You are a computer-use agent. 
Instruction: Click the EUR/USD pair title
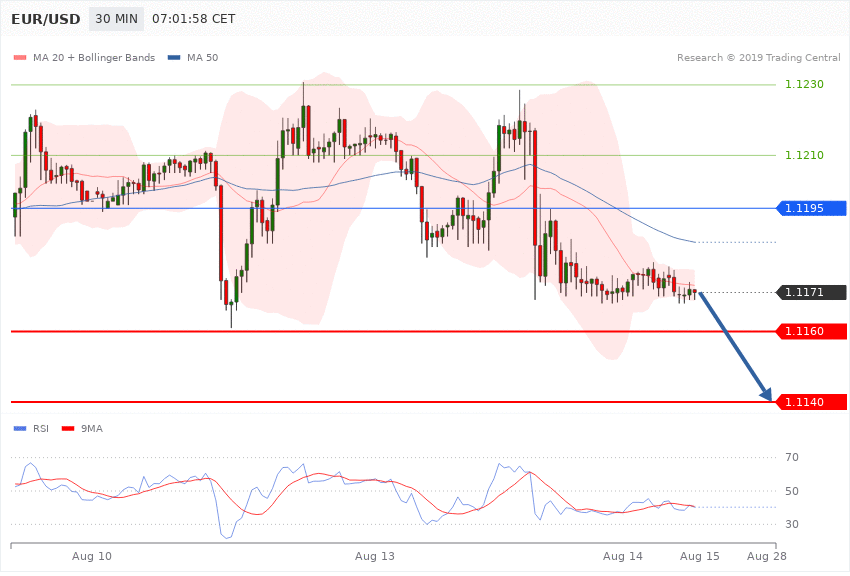pos(46,19)
